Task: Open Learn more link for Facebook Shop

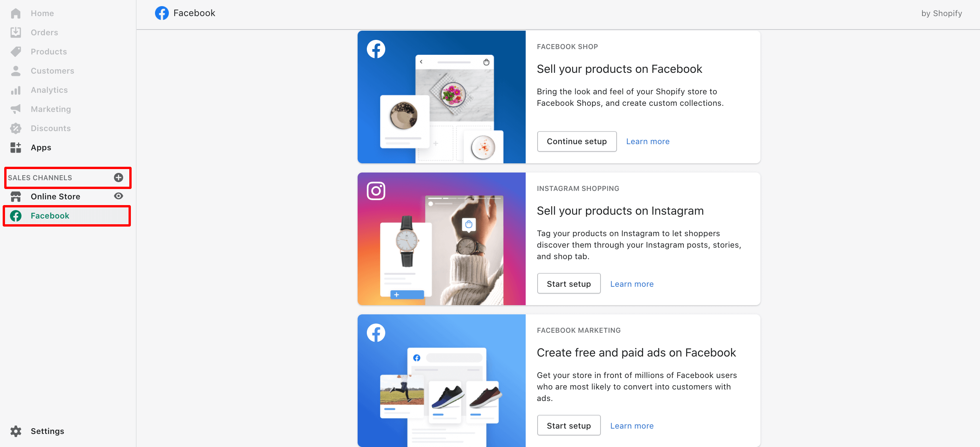Action: click(x=648, y=141)
